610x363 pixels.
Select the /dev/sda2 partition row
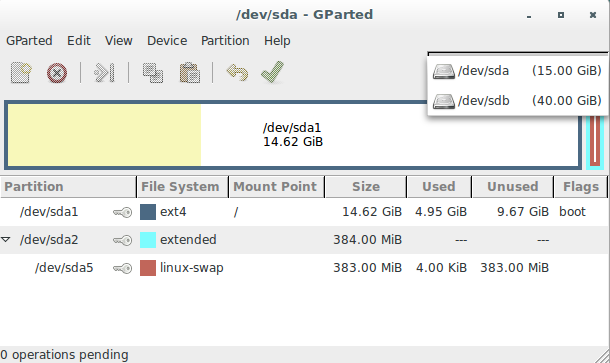[x=304, y=240]
